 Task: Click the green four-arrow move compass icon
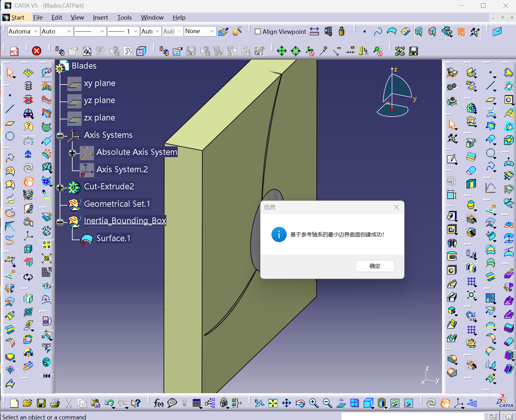282,51
